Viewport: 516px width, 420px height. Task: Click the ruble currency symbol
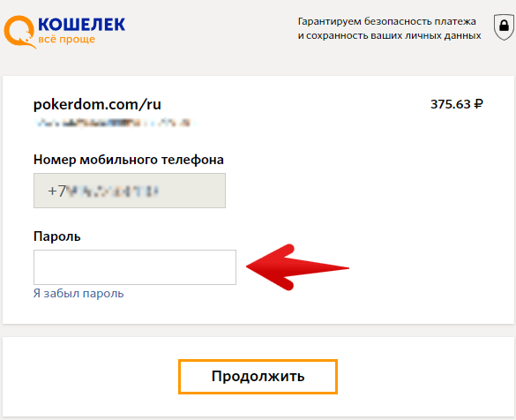click(478, 104)
